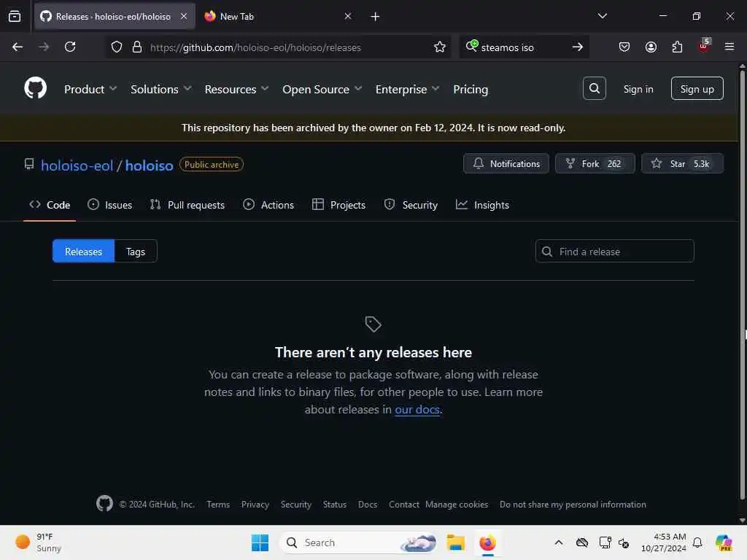Switch to the Tags view
Viewport: 747px width, 560px height.
click(x=136, y=251)
